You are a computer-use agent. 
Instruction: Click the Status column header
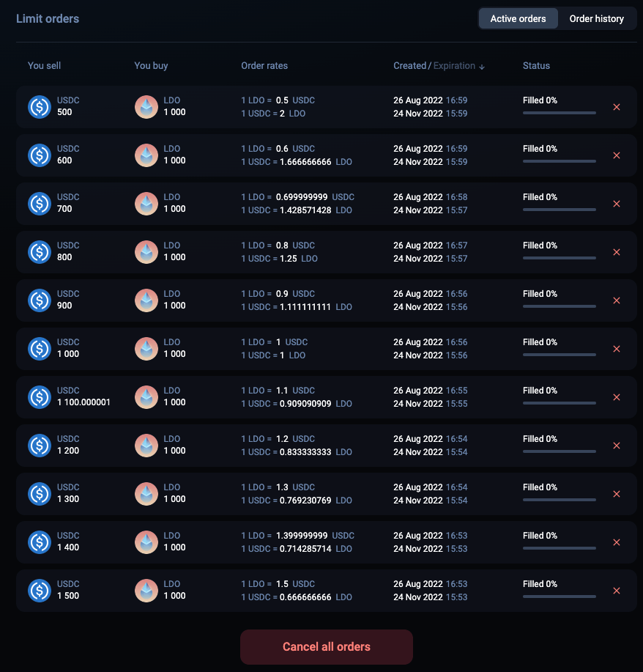(536, 66)
